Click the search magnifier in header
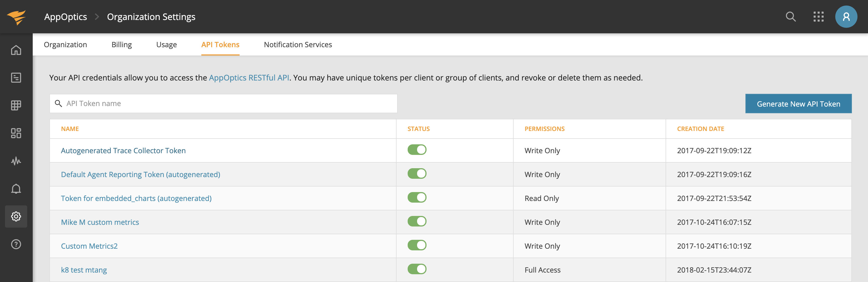 pyautogui.click(x=791, y=17)
